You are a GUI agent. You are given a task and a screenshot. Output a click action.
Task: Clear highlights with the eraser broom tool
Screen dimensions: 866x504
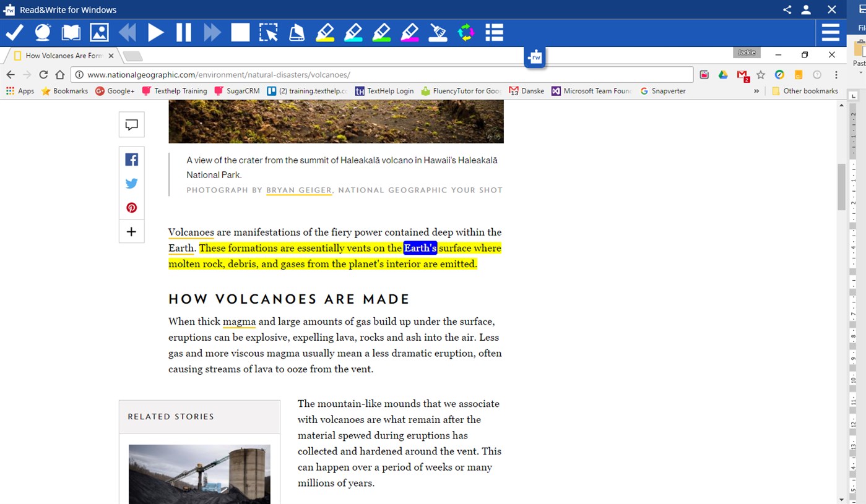tap(438, 32)
